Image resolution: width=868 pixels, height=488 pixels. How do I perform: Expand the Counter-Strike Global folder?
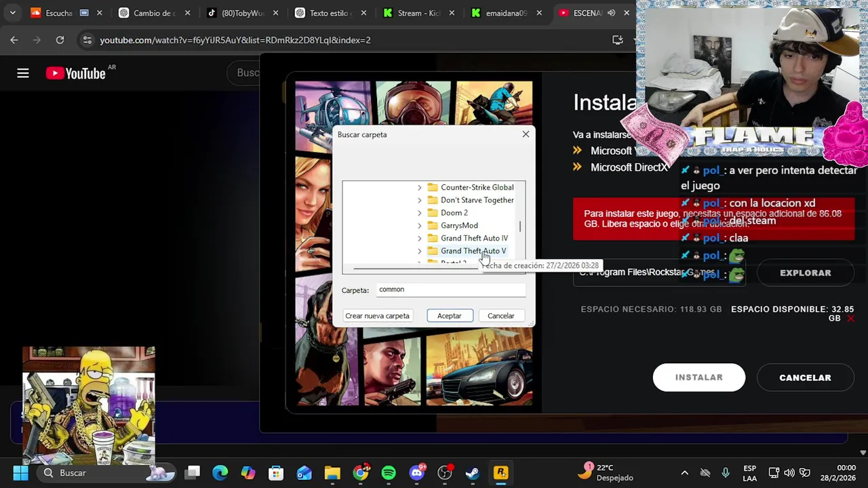coord(419,187)
